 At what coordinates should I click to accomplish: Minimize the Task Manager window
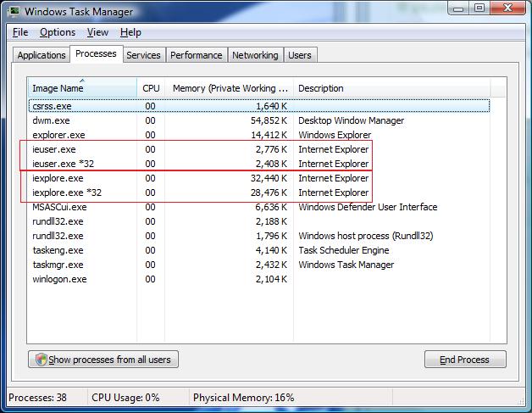[458, 8]
